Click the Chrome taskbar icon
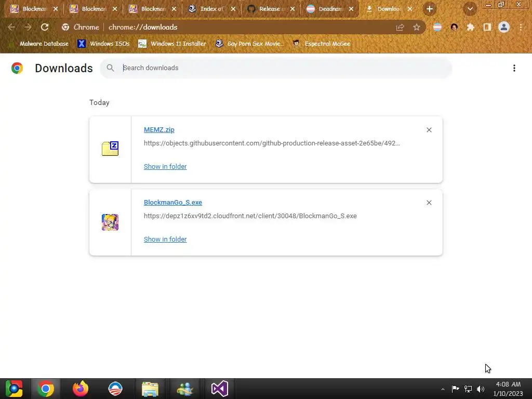Image resolution: width=532 pixels, height=399 pixels. (46, 389)
